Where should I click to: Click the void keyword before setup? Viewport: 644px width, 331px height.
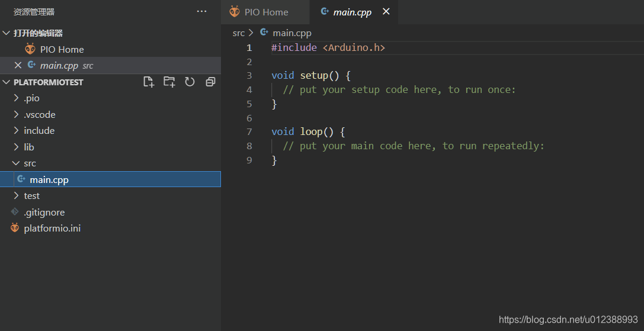(x=283, y=76)
